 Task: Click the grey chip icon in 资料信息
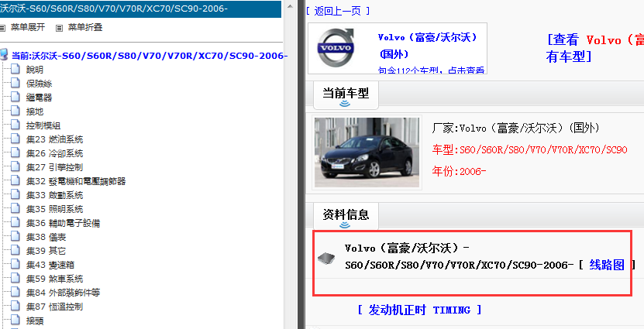coord(326,258)
